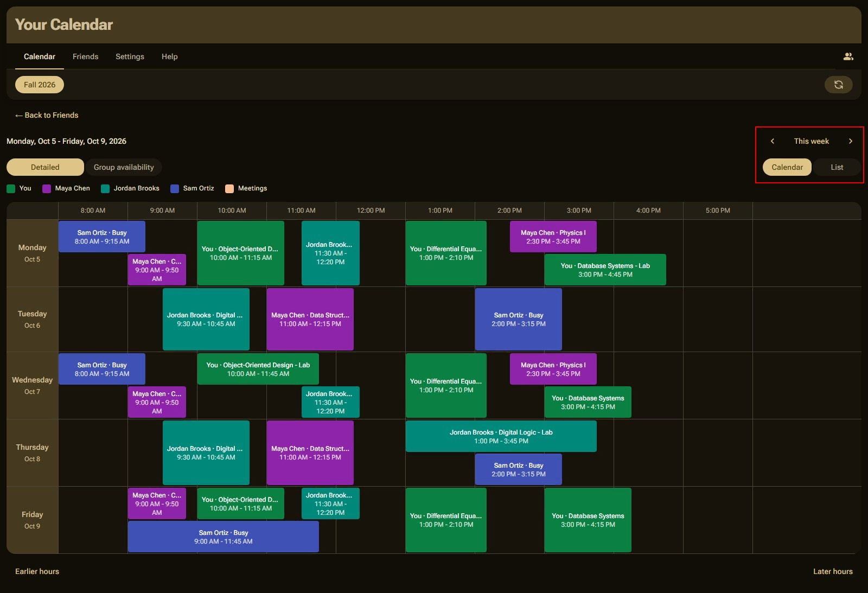Click the refresh calendar sync icon
868x593 pixels.
pos(838,85)
